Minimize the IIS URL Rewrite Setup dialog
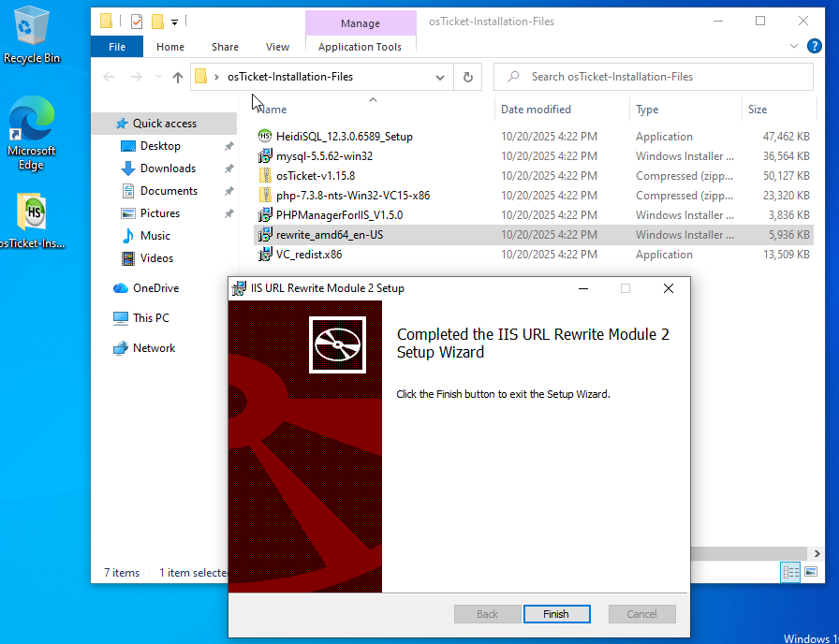This screenshot has width=839, height=644. 583,289
